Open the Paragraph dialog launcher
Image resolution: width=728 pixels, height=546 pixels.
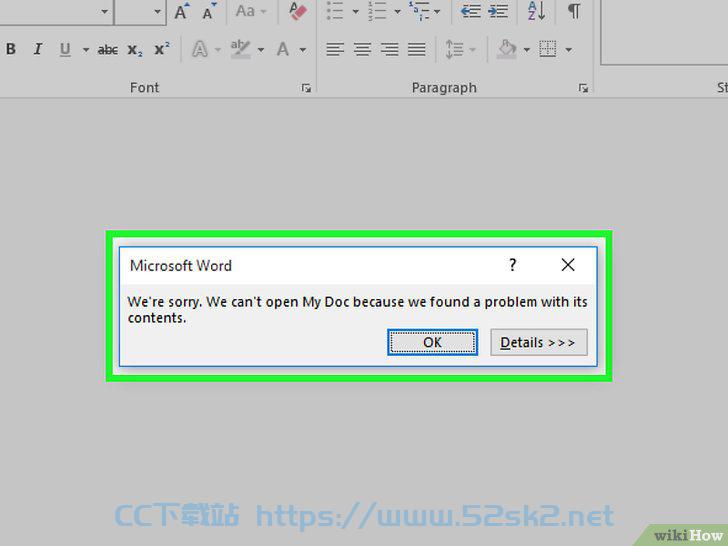pyautogui.click(x=583, y=88)
